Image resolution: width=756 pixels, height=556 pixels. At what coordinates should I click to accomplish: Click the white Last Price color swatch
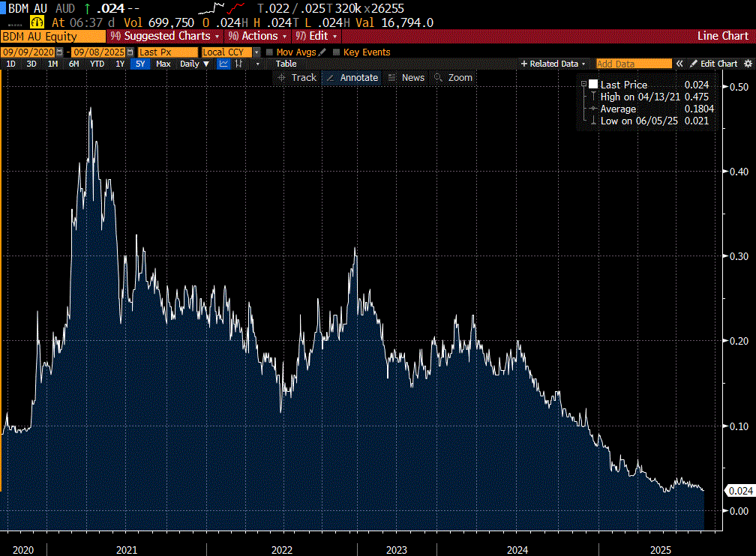click(x=593, y=85)
